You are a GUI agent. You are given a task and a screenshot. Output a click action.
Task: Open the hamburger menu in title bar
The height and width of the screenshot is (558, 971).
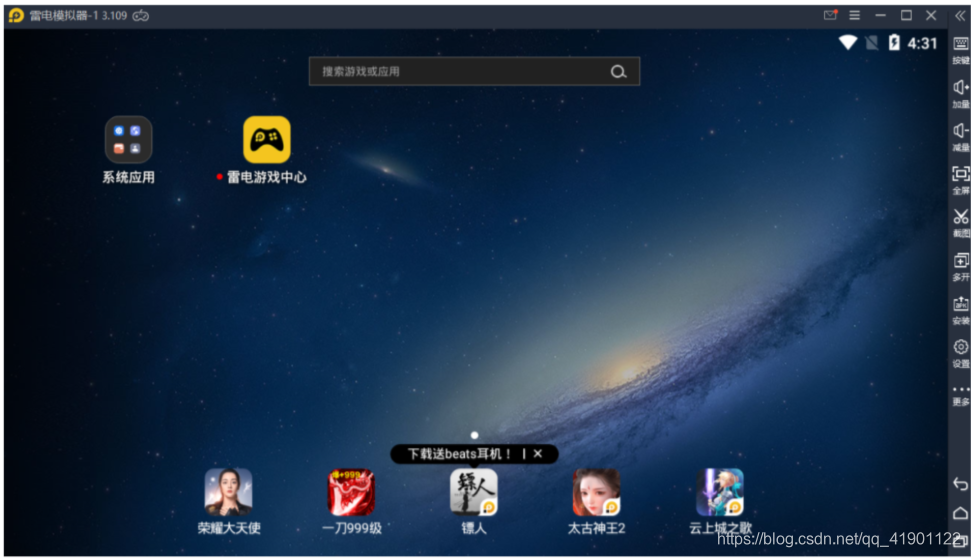point(855,15)
